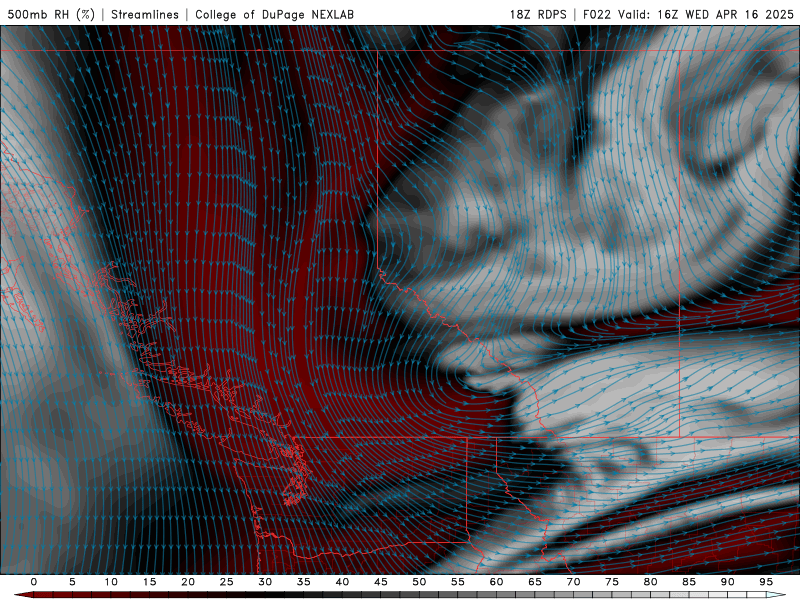Image resolution: width=800 pixels, height=600 pixels.
Task: Click the '90' value on the color scale
Action: (728, 582)
